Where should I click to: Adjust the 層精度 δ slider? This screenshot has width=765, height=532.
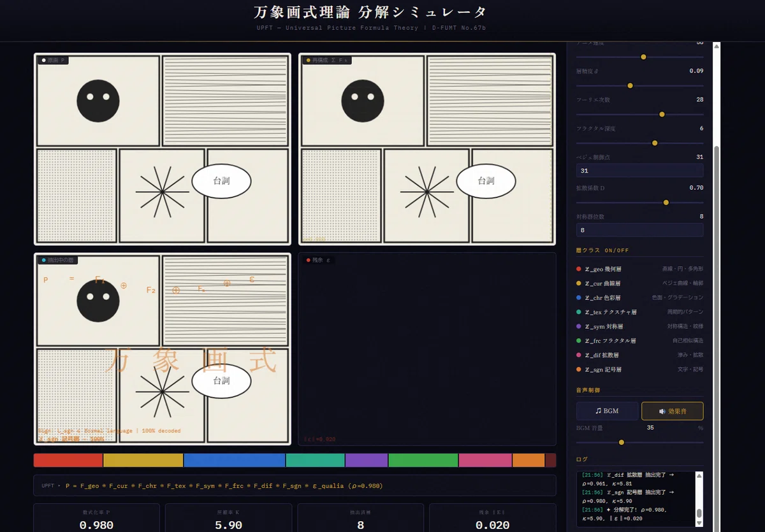point(639,85)
